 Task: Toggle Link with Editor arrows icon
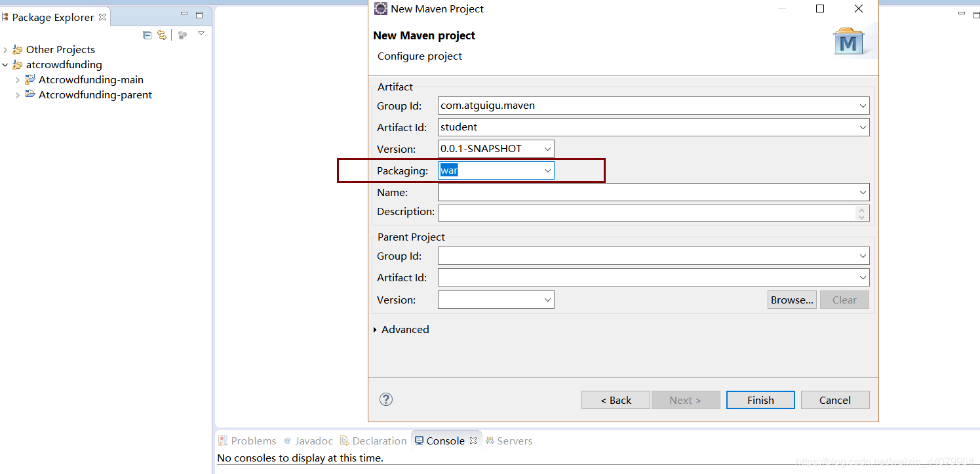point(162,35)
